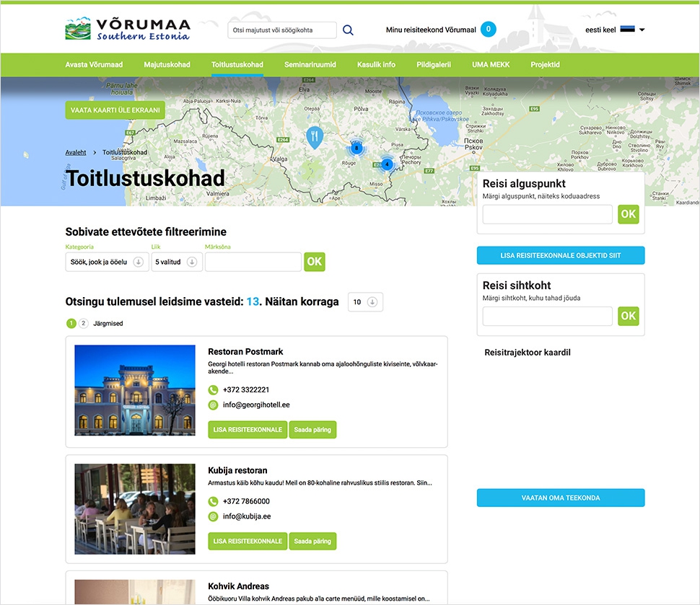
Task: Click the map cluster marker labeled 8
Action: point(356,148)
